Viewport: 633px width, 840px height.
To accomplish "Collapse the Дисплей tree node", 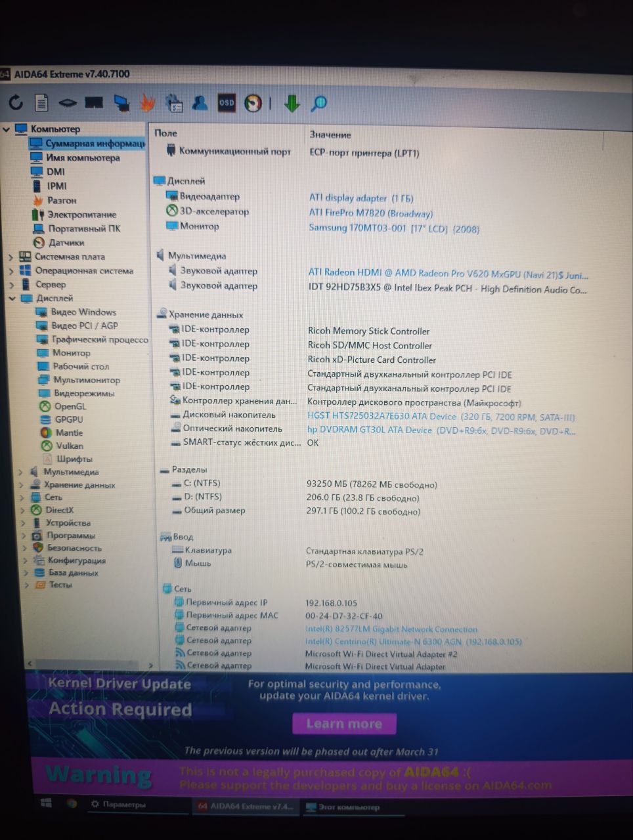I will click(12, 298).
